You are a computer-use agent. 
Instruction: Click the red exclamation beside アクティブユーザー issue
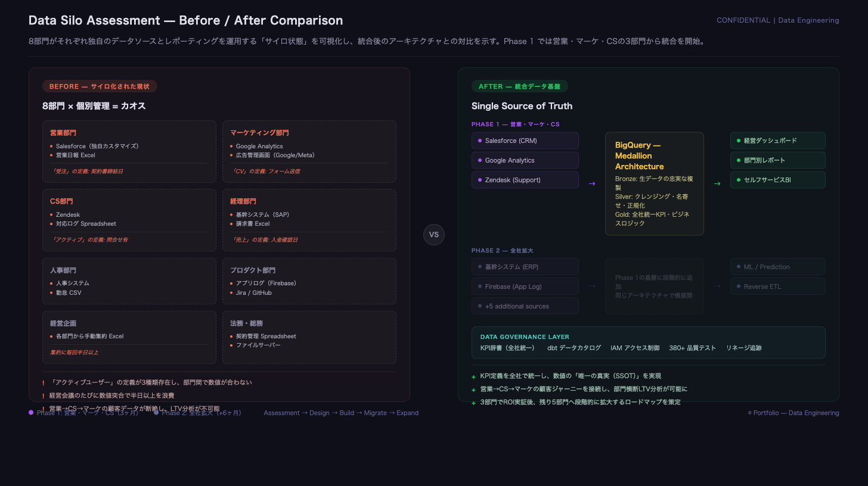43,383
